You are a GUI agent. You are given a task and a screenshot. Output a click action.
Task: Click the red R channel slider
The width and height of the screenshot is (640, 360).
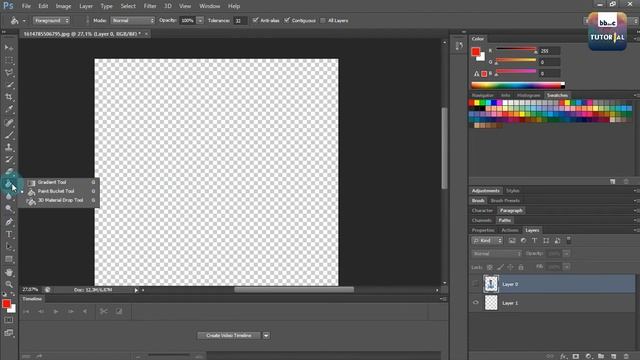point(516,50)
